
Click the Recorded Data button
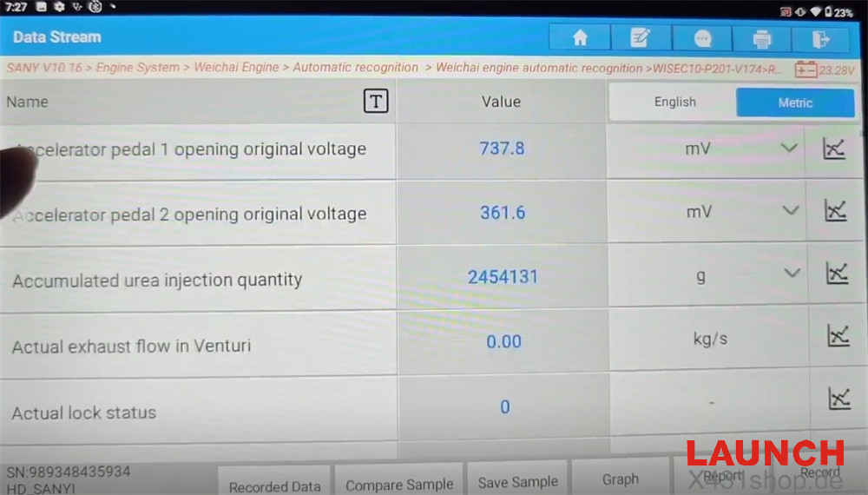click(274, 485)
